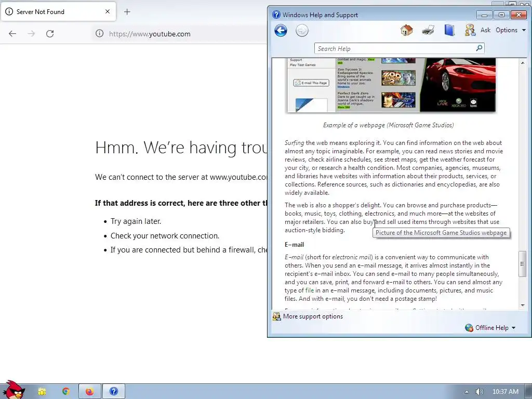Click the Ask icon in Help toolbar
The height and width of the screenshot is (399, 532).
470,30
